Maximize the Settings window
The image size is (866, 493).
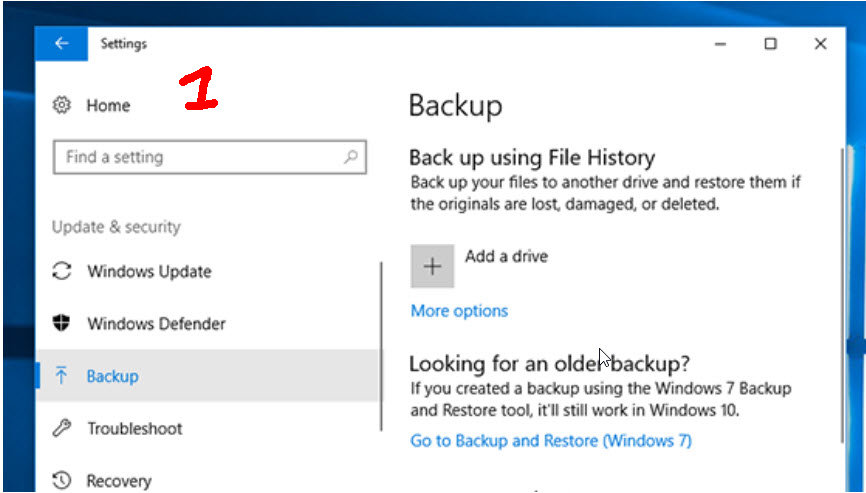tap(770, 44)
